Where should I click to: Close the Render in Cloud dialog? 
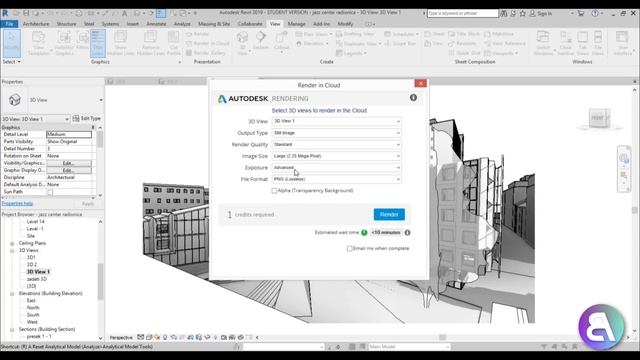420,83
